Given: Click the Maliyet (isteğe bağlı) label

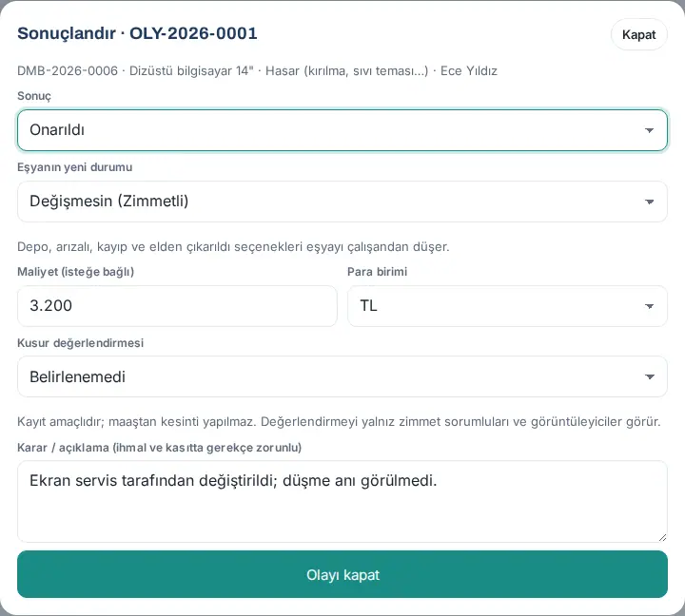Looking at the screenshot, I should [x=75, y=272].
